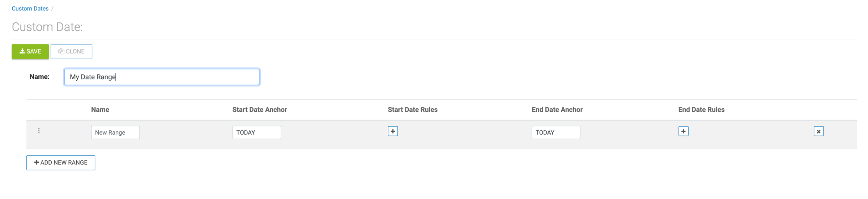
Task: Click the Start Date Rules column header
Action: click(x=412, y=110)
